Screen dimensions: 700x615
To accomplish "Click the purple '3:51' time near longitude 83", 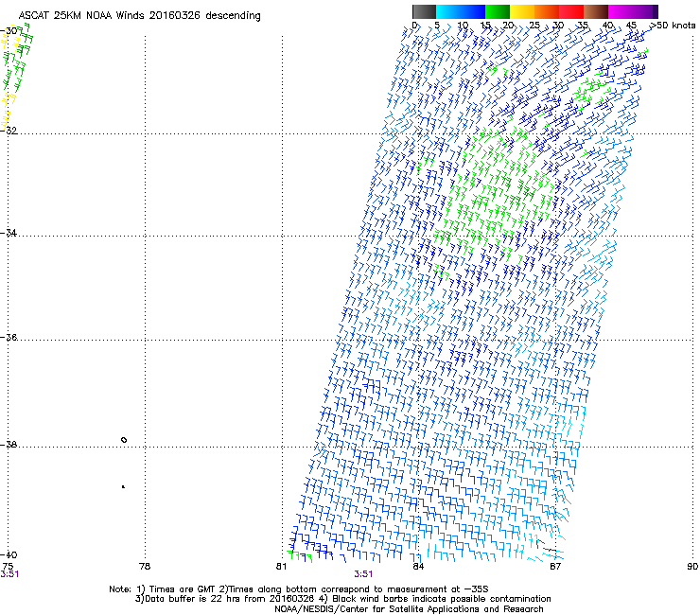I will tap(363, 574).
